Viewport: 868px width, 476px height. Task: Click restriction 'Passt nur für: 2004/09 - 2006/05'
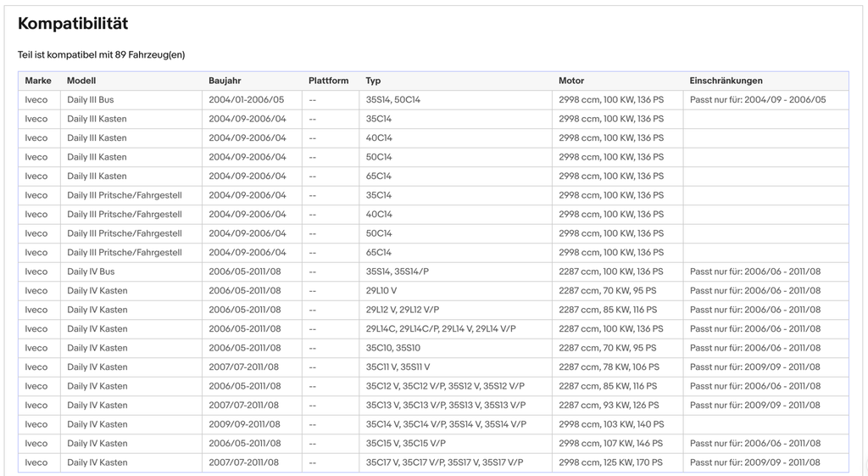click(x=757, y=100)
